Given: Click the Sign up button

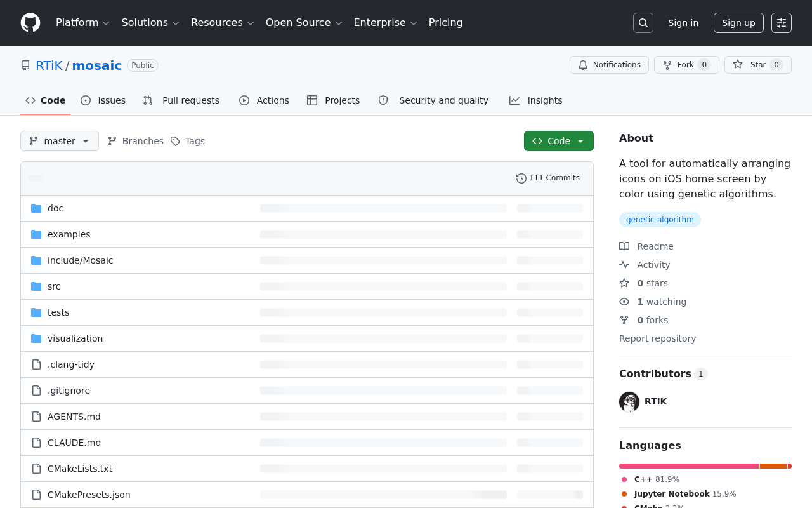Looking at the screenshot, I should (x=738, y=23).
